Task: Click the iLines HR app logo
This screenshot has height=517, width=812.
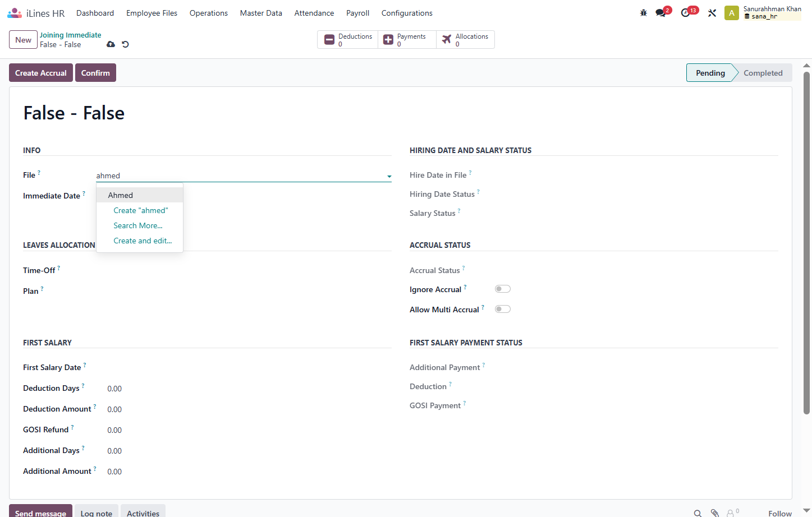Action: [x=15, y=13]
